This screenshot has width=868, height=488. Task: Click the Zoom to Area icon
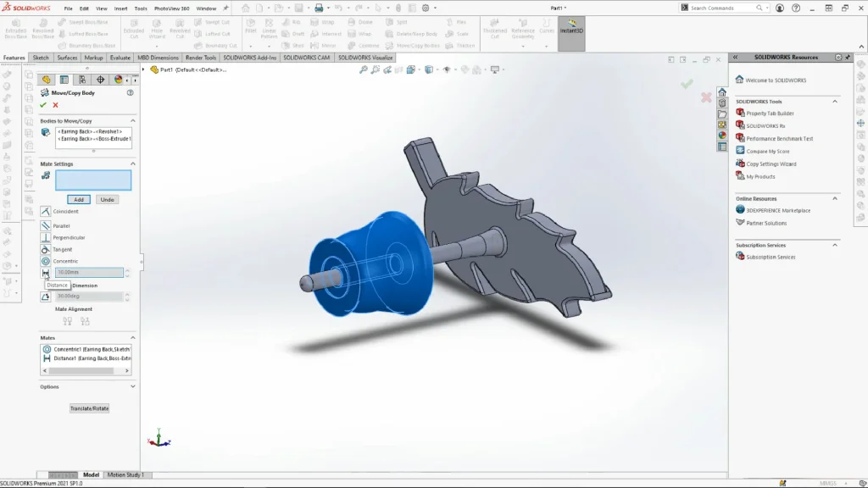(x=376, y=69)
